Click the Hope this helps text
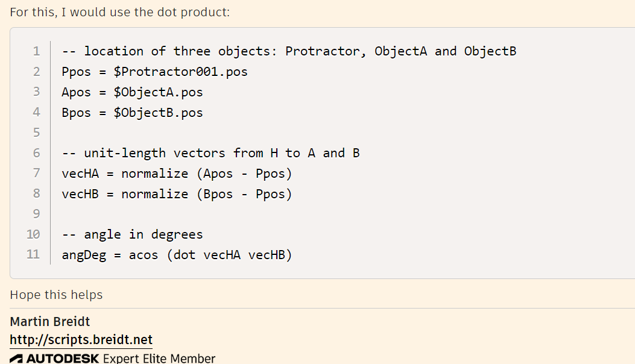This screenshot has width=635, height=364. point(56,295)
